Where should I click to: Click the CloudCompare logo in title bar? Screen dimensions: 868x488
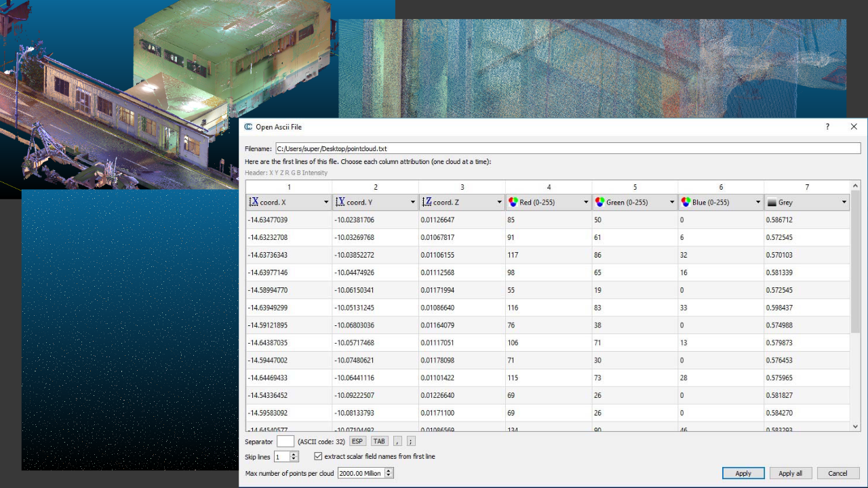[248, 127]
